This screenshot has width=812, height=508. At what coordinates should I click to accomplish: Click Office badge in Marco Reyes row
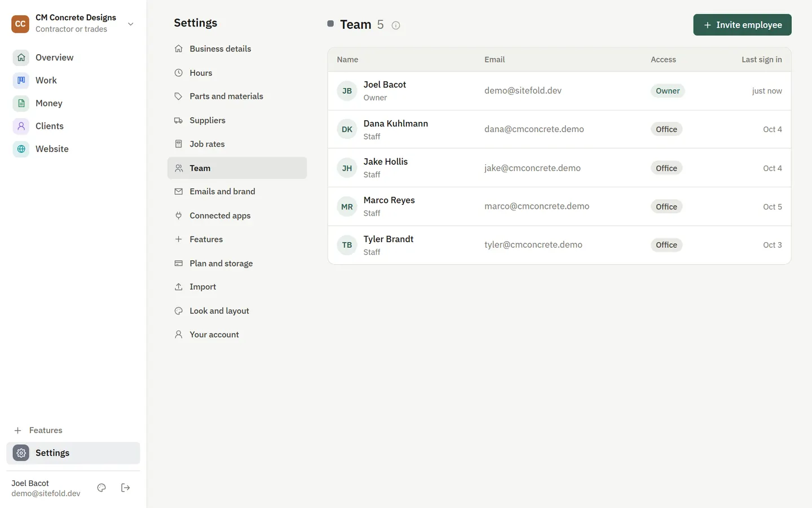667,207
